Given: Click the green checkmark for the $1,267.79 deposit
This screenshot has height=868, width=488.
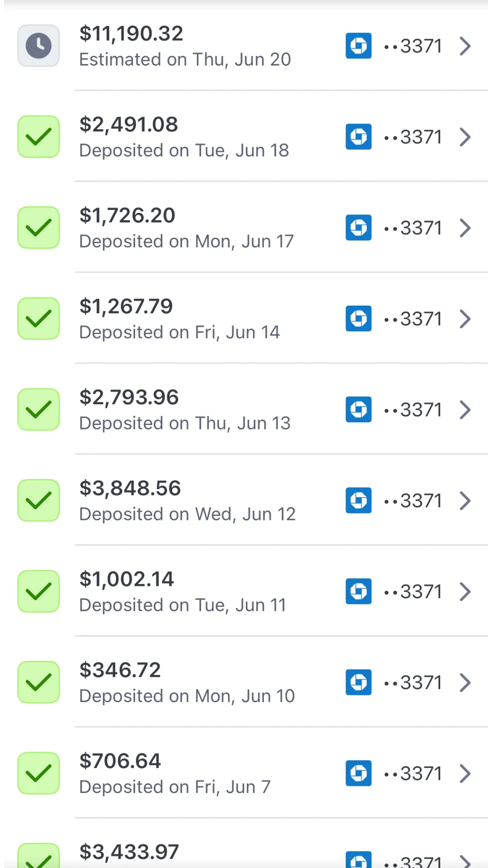Looking at the screenshot, I should tap(38, 318).
